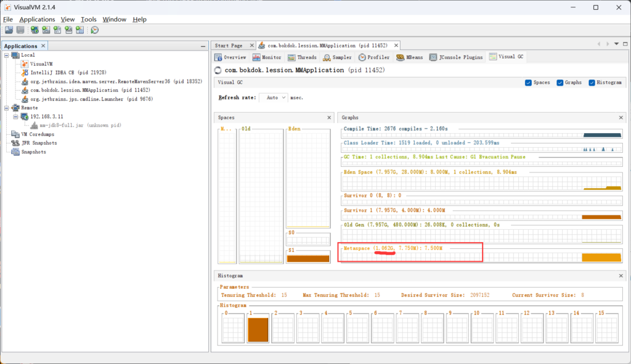The image size is (631, 364).
Task: Open the File menu
Action: pos(8,19)
